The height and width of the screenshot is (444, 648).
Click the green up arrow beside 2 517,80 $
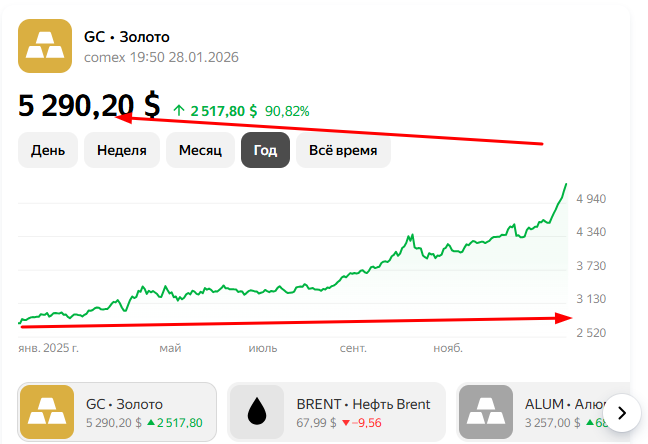(x=179, y=111)
